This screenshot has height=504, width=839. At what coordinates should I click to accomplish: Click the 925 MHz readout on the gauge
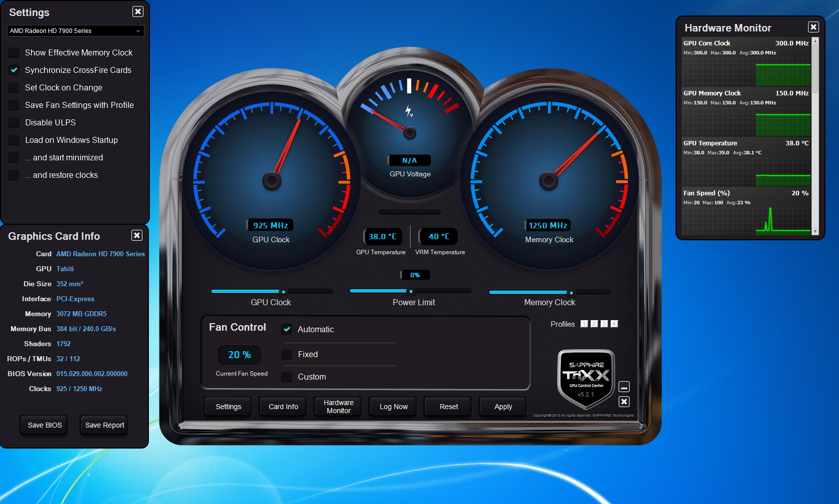[270, 225]
